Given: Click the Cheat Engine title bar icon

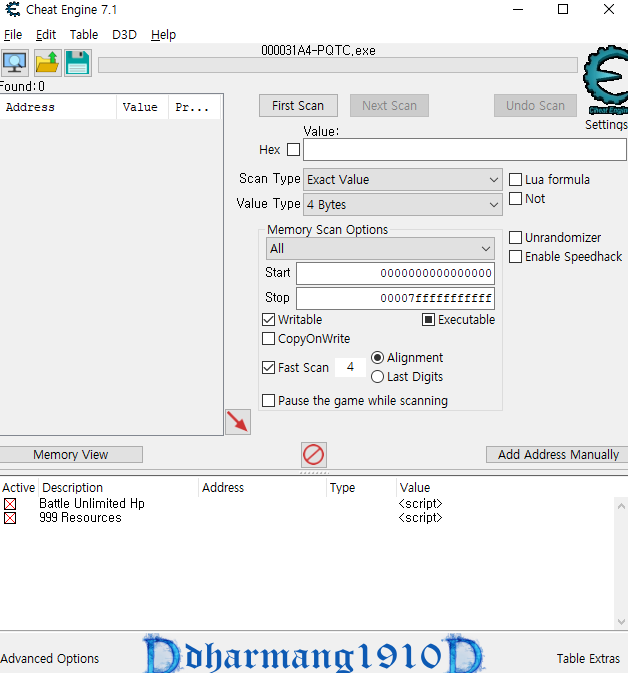Looking at the screenshot, I should point(13,9).
